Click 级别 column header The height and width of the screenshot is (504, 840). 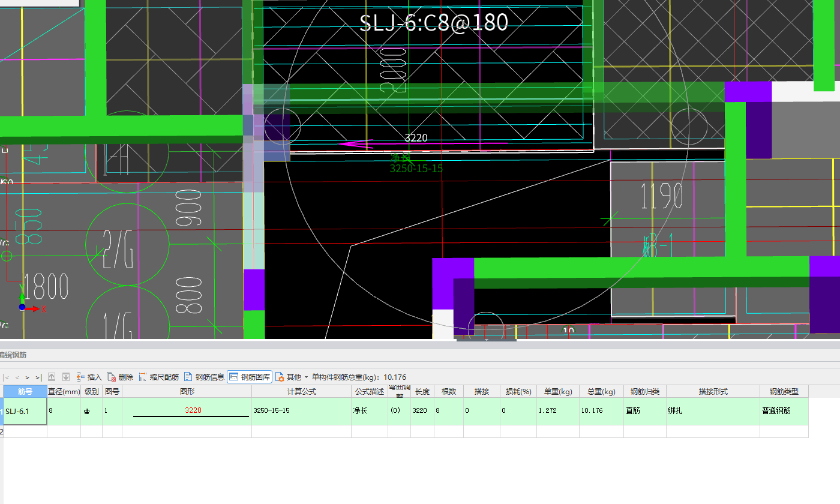[91, 391]
